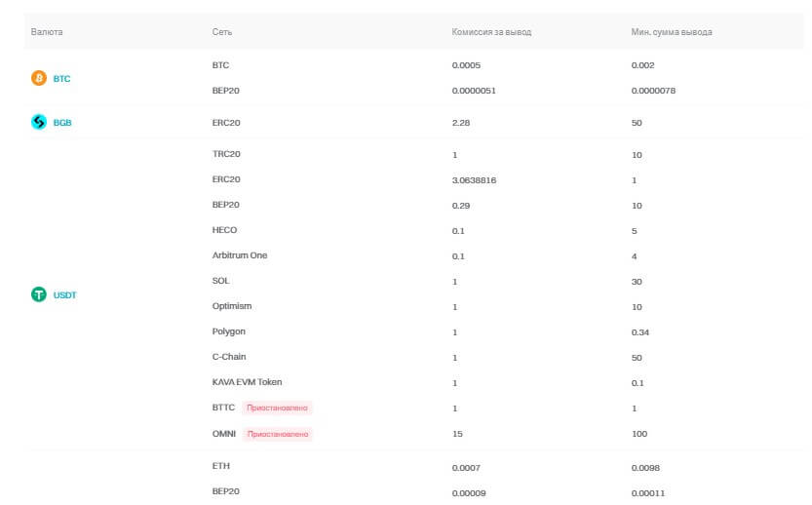This screenshot has width=812, height=505.
Task: Click the Приостановлено badge next to BTTC
Action: 278,408
